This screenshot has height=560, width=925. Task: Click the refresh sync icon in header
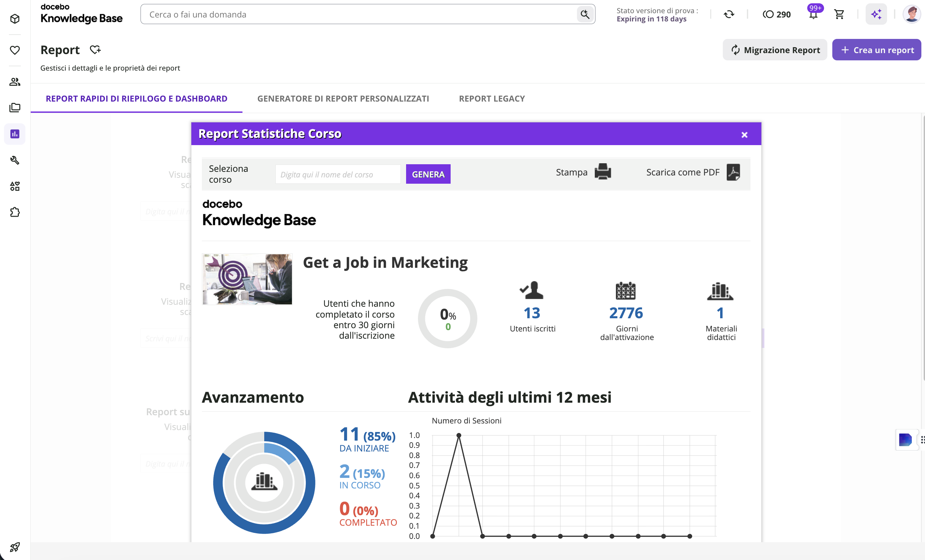point(729,14)
